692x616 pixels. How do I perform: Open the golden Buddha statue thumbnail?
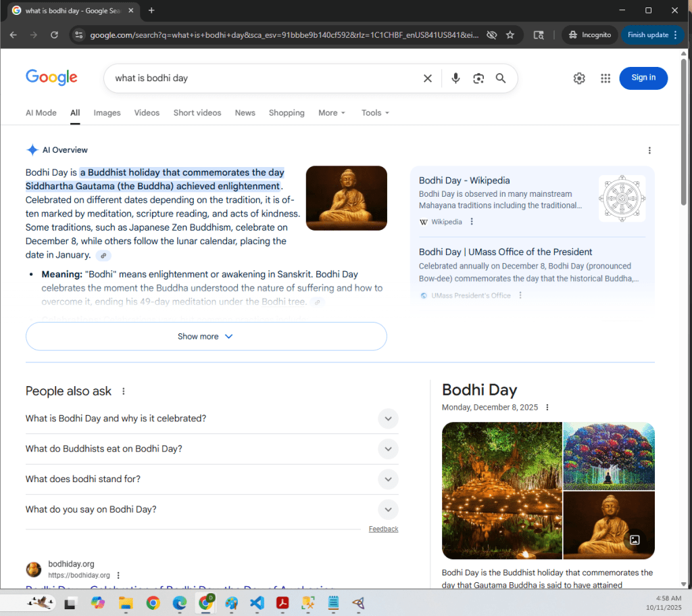point(346,198)
